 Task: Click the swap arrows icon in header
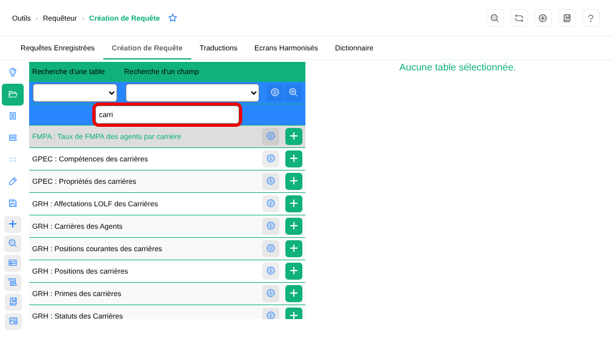tap(518, 18)
